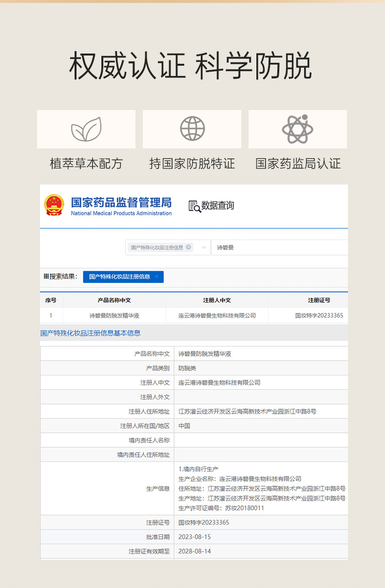
Task: Click the atom icon above 国家药监局认证
Action: click(x=297, y=129)
